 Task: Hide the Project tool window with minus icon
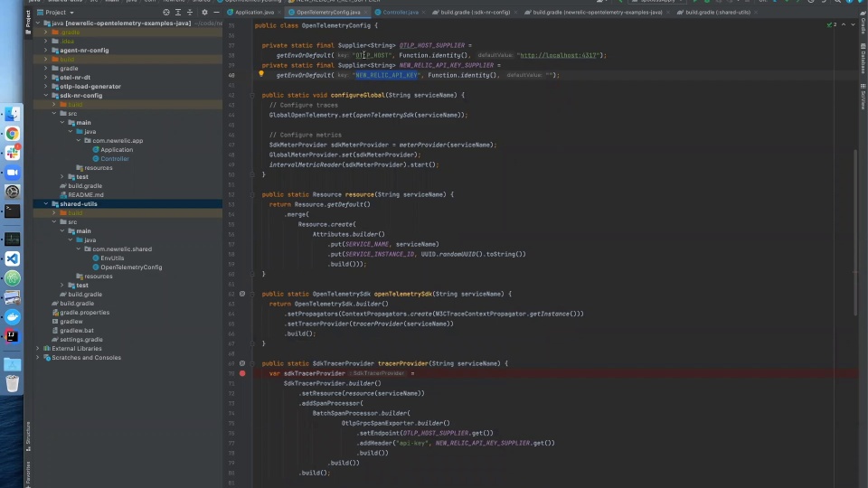[216, 12]
